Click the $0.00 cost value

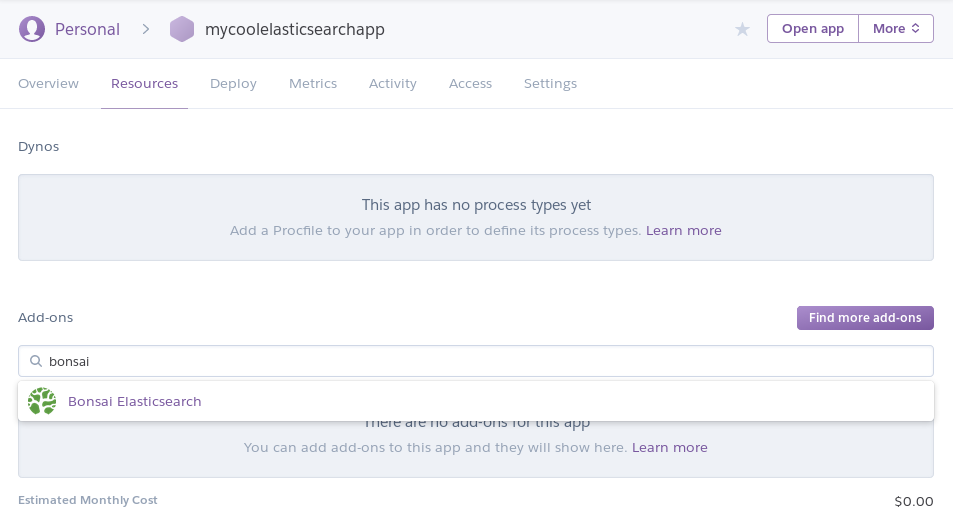913,501
